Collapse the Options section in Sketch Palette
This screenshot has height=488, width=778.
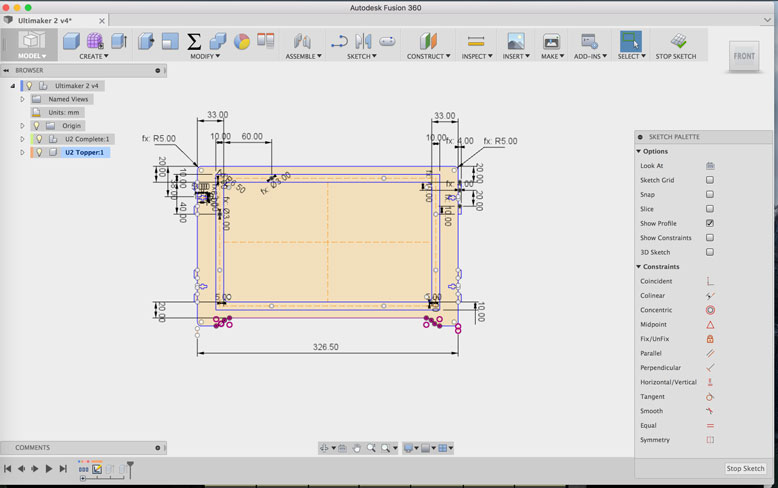(639, 151)
